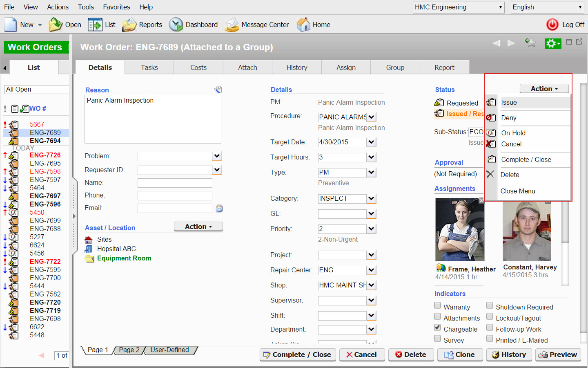Open the Reports toolbar icon
Viewport: 588px width, 368px height.
[129, 25]
